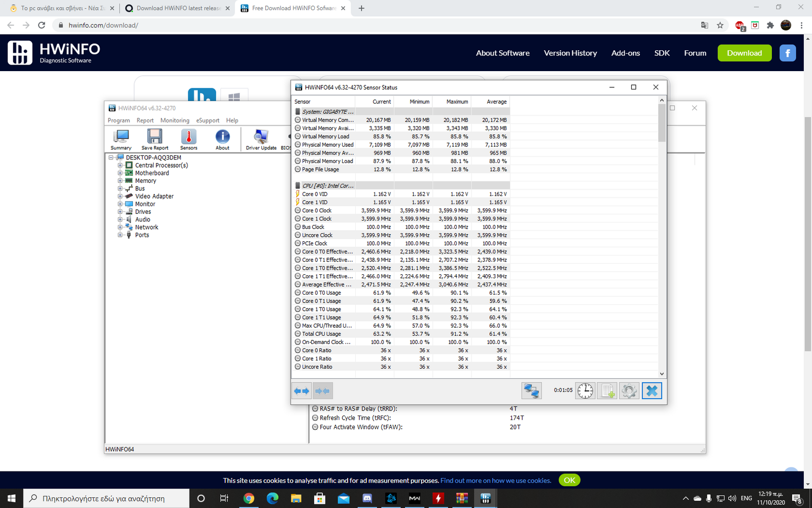This screenshot has height=508, width=812.
Task: Click the Windows taskbar search box
Action: [107, 498]
